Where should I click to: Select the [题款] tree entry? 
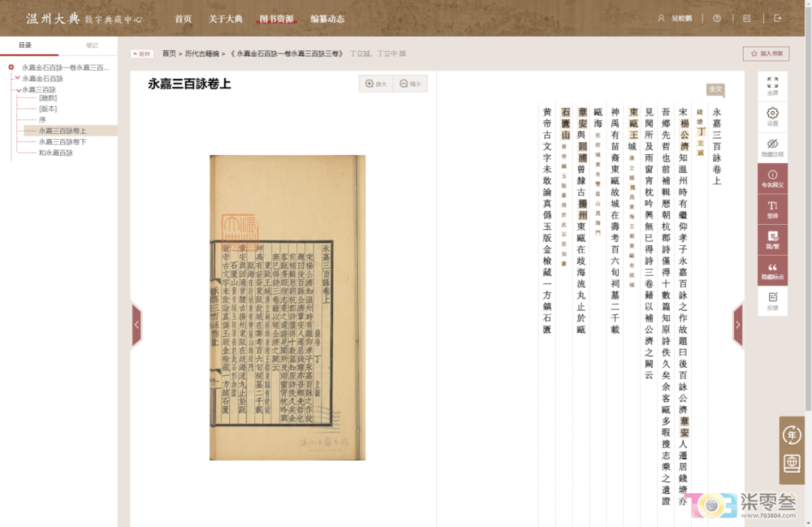click(47, 98)
